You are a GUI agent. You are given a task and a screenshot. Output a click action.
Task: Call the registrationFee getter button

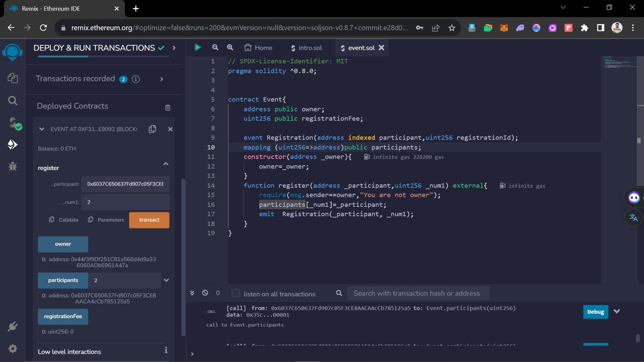pos(63,317)
